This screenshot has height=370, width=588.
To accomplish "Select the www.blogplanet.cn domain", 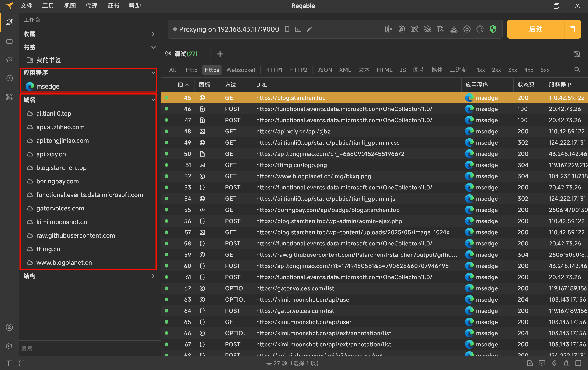I will 64,263.
